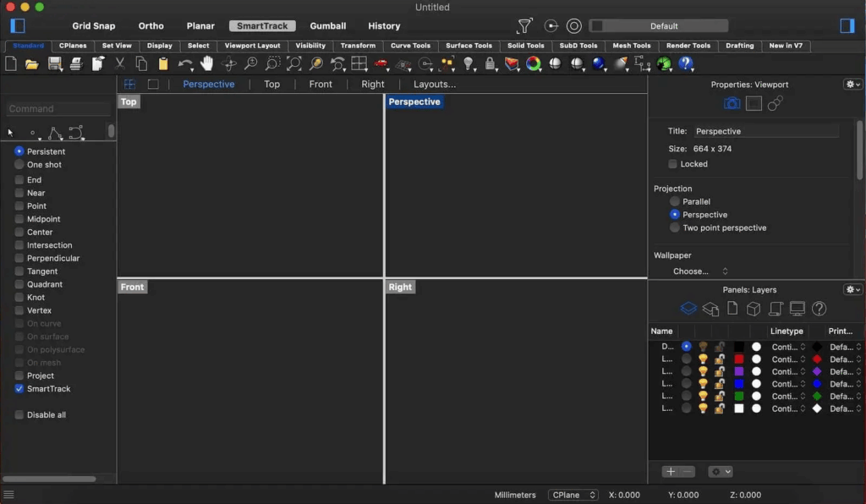This screenshot has width=866, height=504.
Task: Open the Wallpaper Choose... dropdown
Action: (700, 271)
